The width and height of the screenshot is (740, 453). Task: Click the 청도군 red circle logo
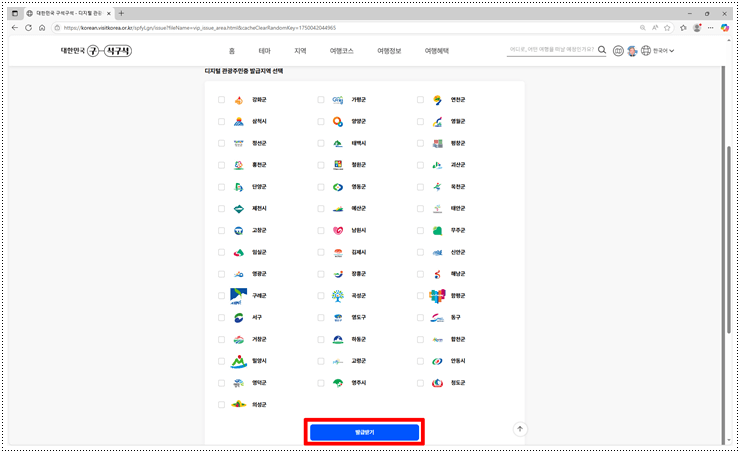437,383
